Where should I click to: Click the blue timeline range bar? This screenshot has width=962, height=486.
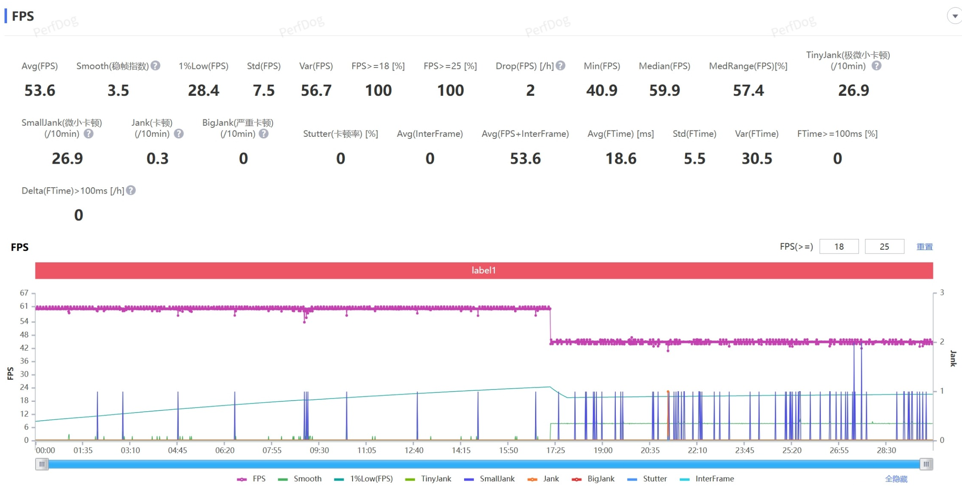click(x=484, y=464)
